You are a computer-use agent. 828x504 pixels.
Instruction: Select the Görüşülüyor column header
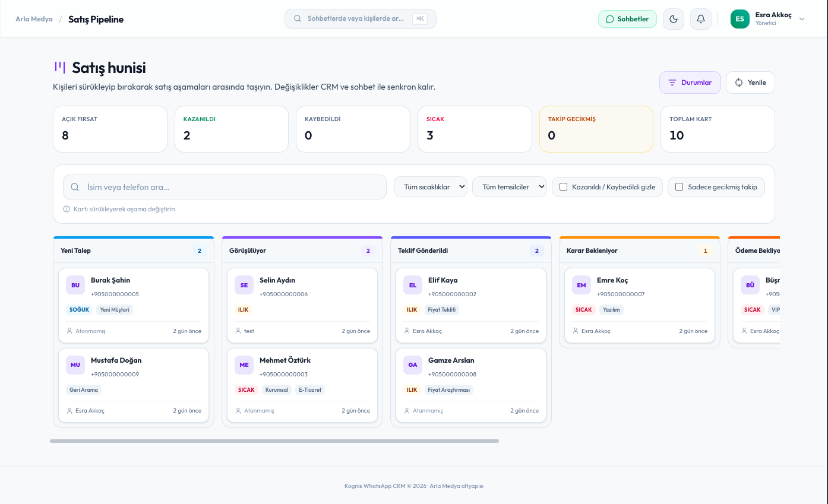302,251
